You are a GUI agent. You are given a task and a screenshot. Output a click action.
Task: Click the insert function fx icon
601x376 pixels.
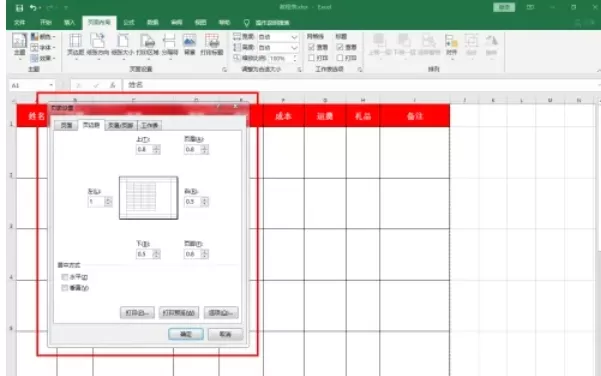tap(112, 85)
